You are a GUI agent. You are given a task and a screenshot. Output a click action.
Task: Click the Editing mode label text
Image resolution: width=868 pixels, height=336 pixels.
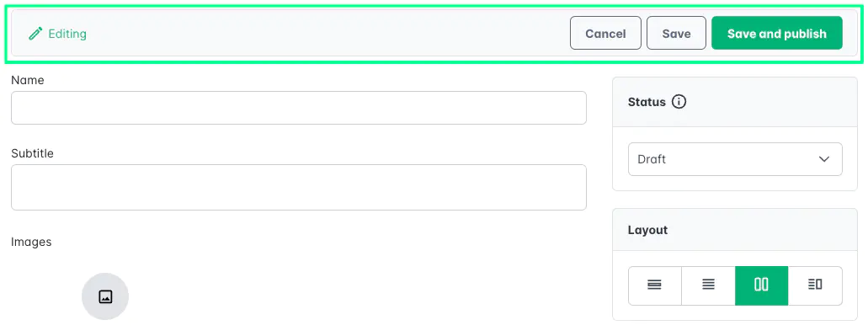[x=67, y=34]
